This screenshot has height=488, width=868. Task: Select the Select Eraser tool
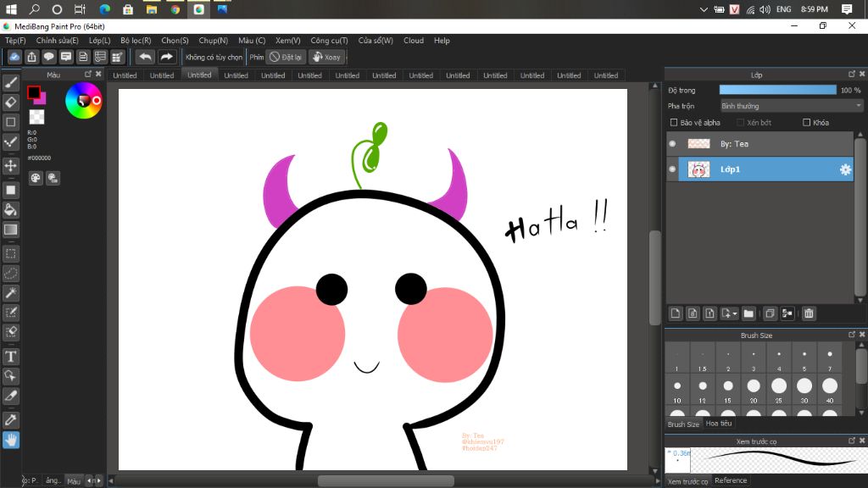(x=10, y=332)
